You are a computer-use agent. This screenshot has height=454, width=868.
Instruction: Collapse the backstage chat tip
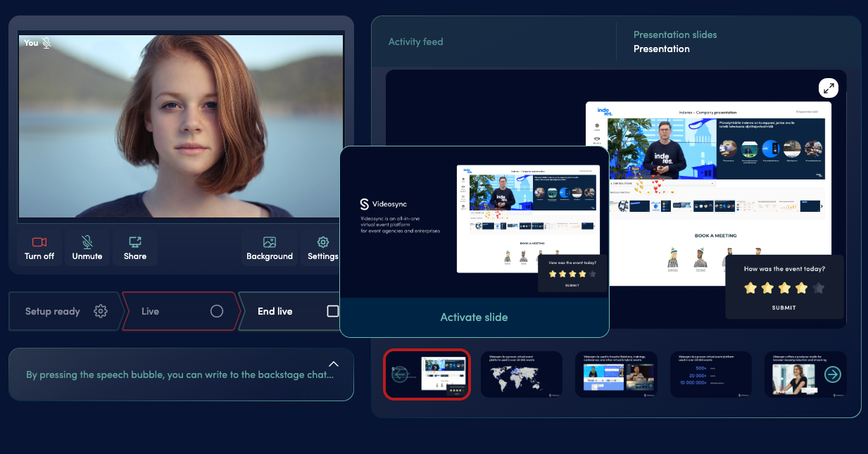[x=334, y=365]
